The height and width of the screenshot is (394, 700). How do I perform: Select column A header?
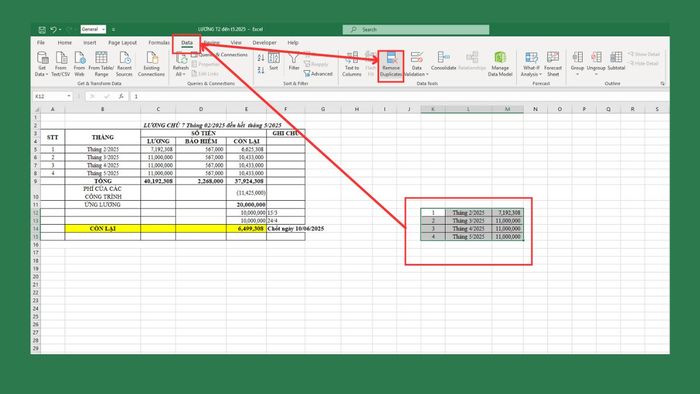pyautogui.click(x=53, y=109)
